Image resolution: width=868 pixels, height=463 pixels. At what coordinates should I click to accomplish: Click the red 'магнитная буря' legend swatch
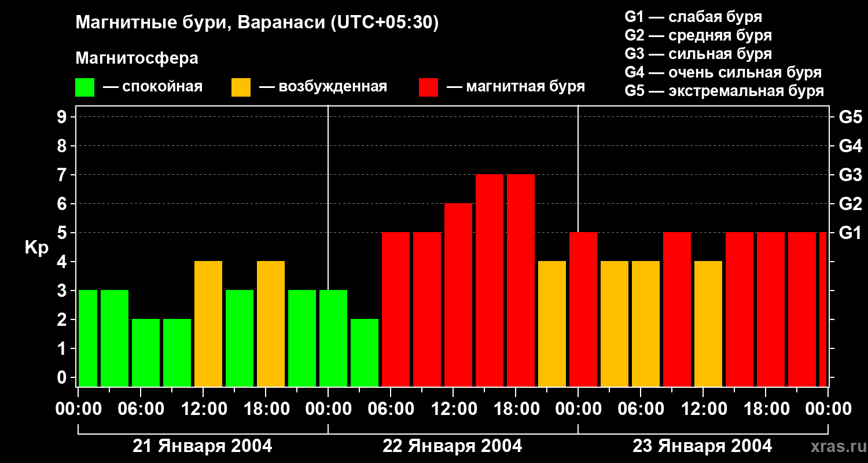click(x=429, y=87)
